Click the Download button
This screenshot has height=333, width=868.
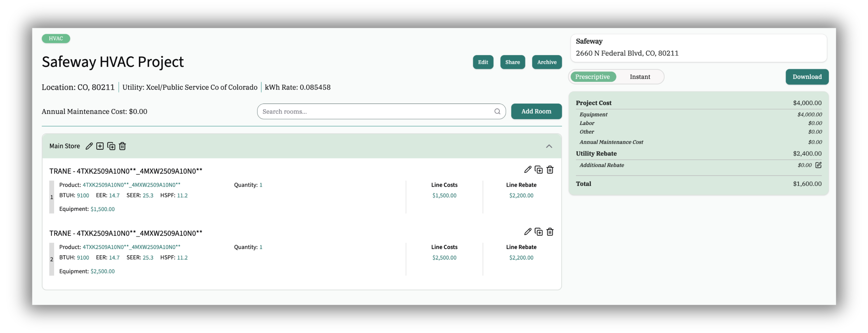pos(807,77)
